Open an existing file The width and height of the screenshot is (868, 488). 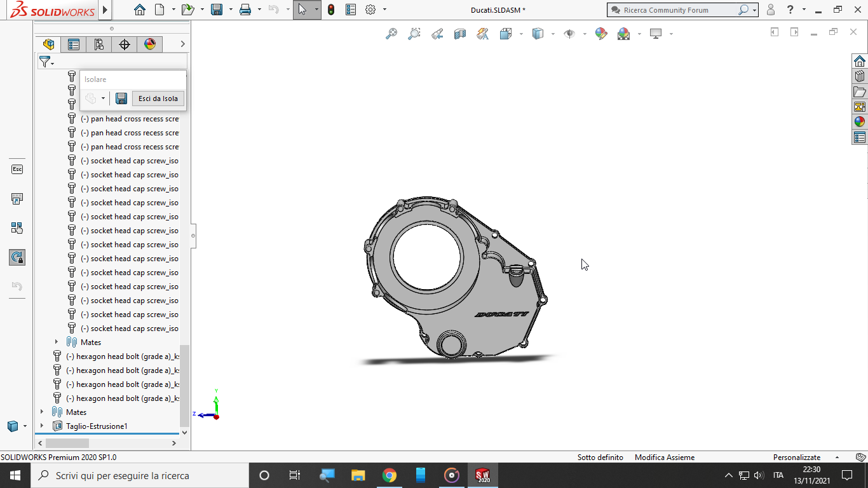coord(187,10)
